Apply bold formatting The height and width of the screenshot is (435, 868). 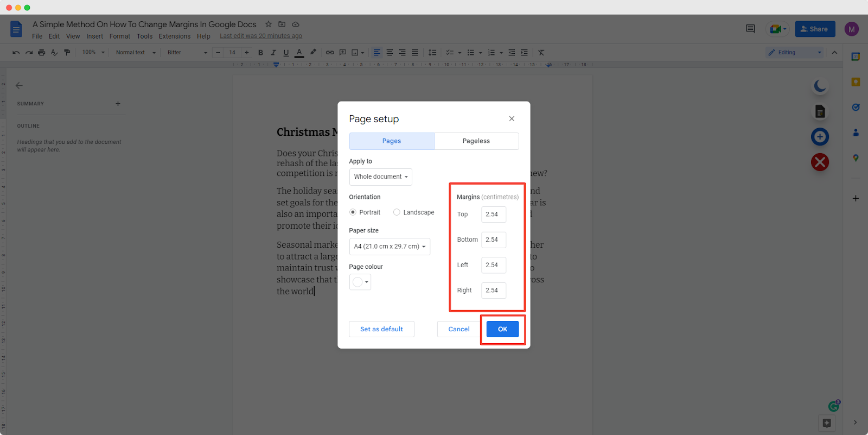coord(260,53)
